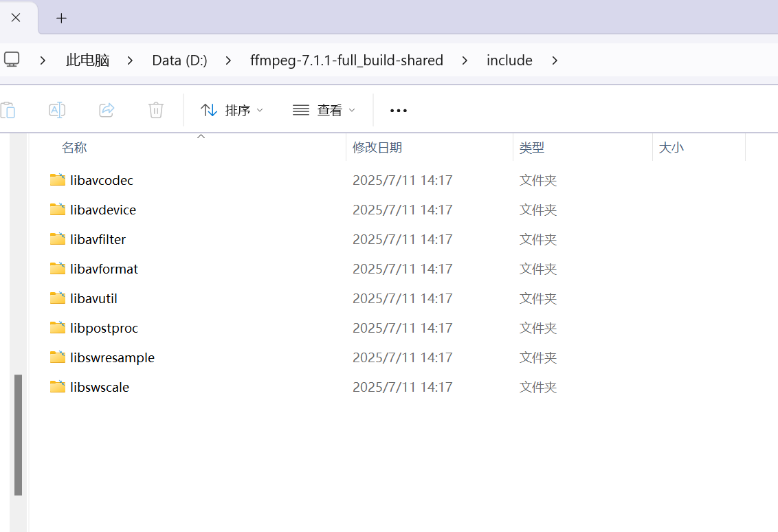The width and height of the screenshot is (778, 532).
Task: Click the modified date of libavfilter
Action: pyautogui.click(x=402, y=239)
